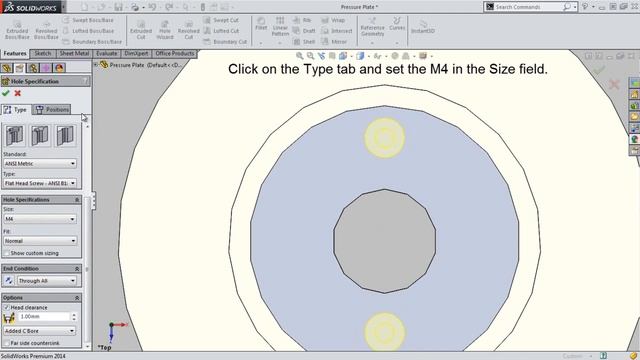Expand the Pressure Plate flyout tree
Image resolution: width=640 pixels, height=360 pixels.
(96, 64)
